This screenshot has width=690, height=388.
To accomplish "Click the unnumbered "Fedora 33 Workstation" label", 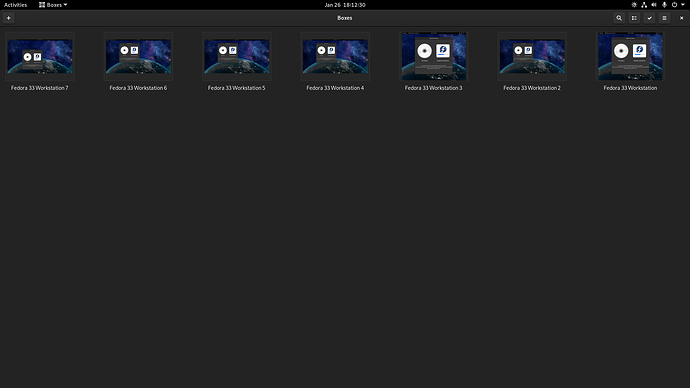I will (x=630, y=88).
